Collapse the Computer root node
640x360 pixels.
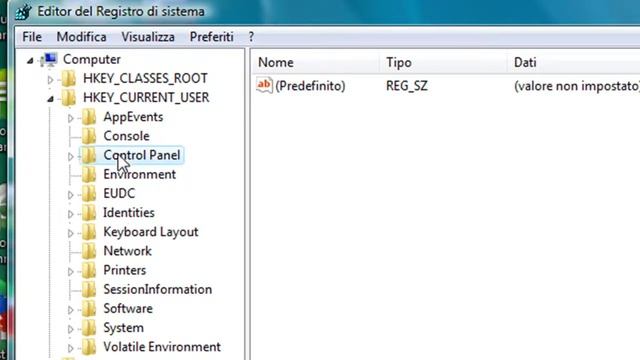pos(30,61)
